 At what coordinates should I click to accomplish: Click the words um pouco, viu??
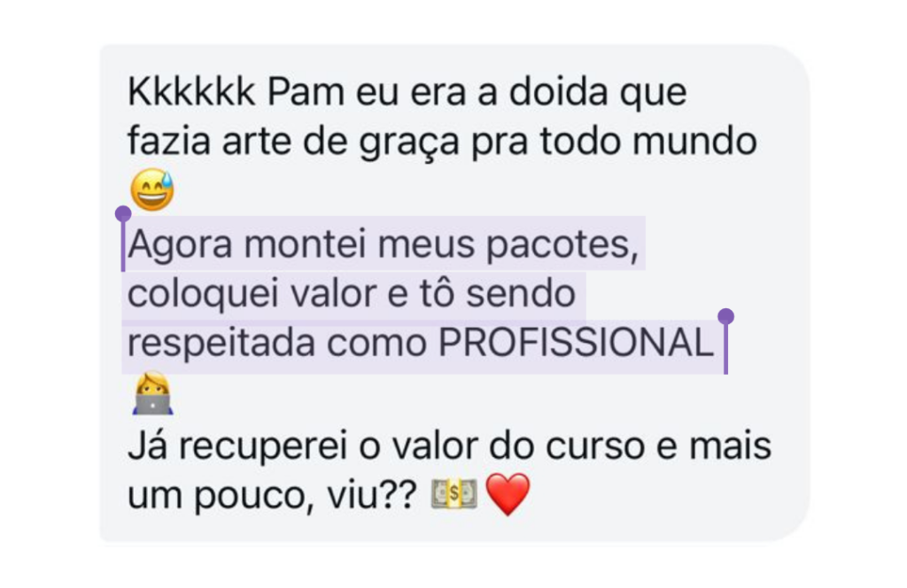click(272, 496)
